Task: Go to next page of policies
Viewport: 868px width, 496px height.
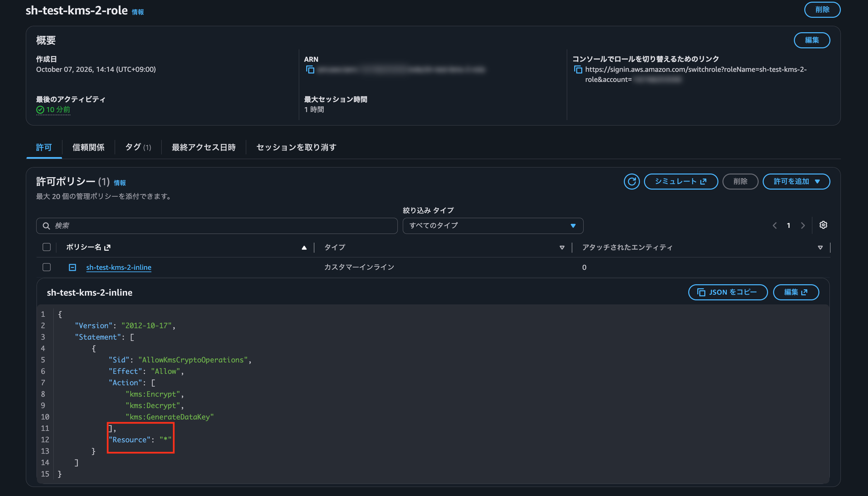Action: click(803, 226)
